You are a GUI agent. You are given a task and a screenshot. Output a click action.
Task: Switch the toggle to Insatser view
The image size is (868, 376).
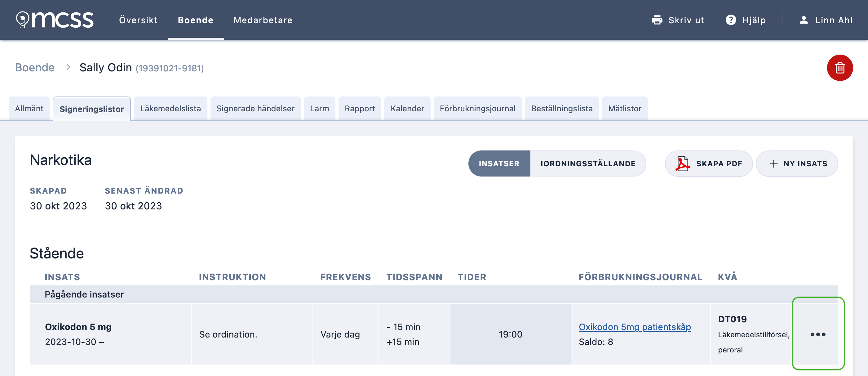(499, 163)
